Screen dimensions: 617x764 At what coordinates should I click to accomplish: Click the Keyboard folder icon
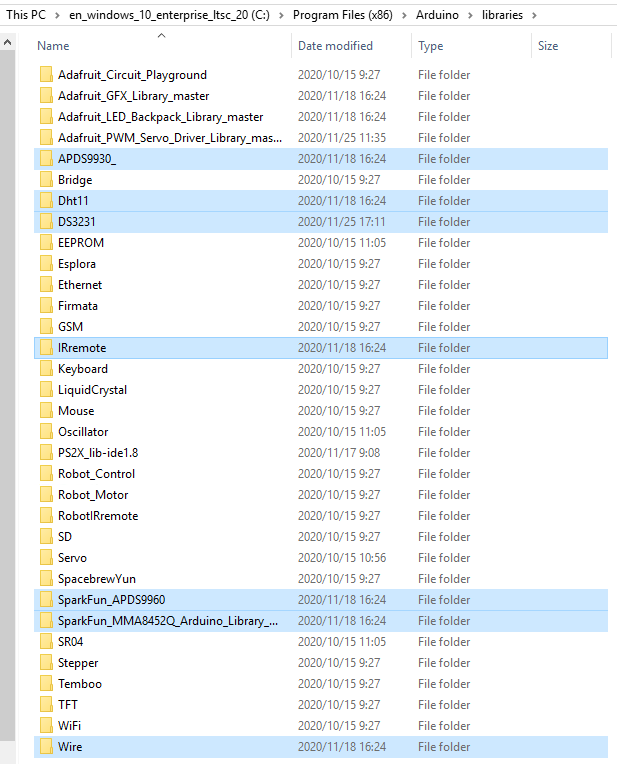pos(46,368)
